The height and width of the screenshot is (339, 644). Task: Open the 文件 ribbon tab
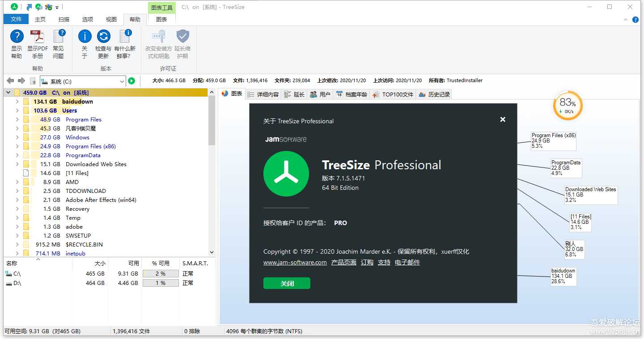[x=16, y=19]
